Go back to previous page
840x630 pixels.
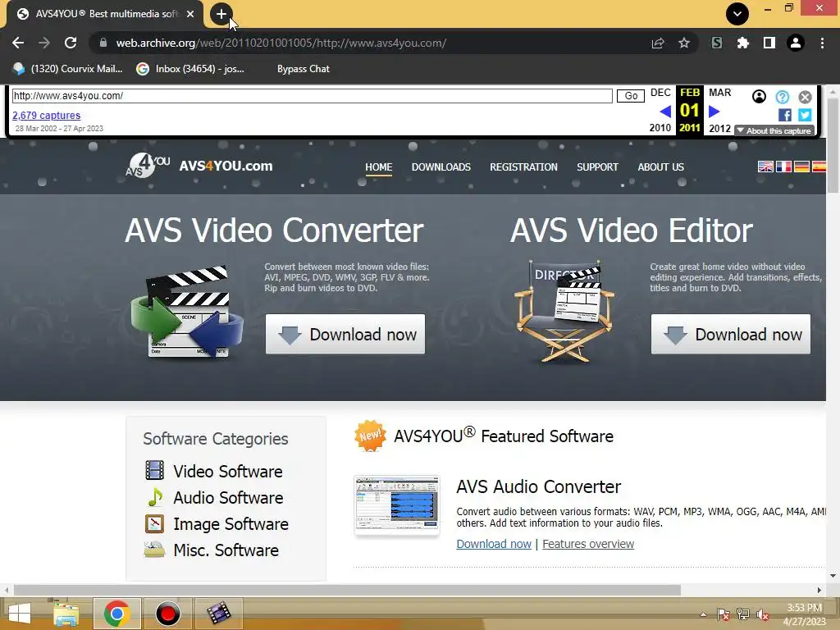coord(18,43)
